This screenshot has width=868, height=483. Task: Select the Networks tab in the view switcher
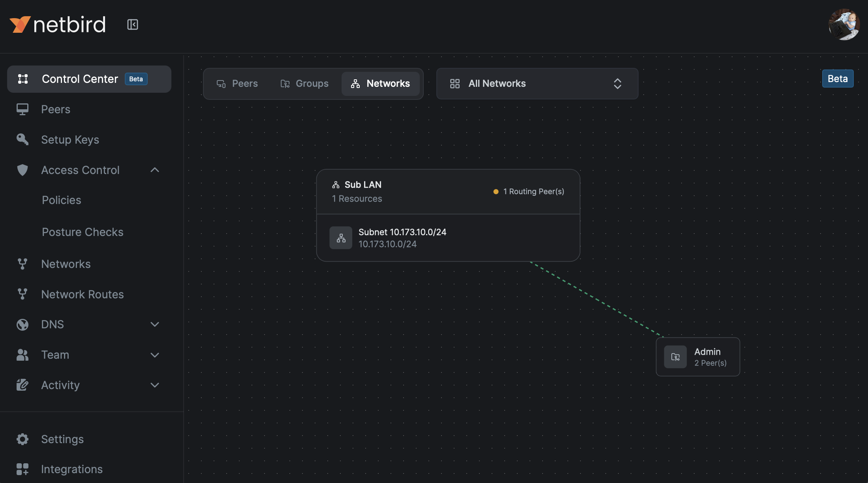(x=380, y=83)
